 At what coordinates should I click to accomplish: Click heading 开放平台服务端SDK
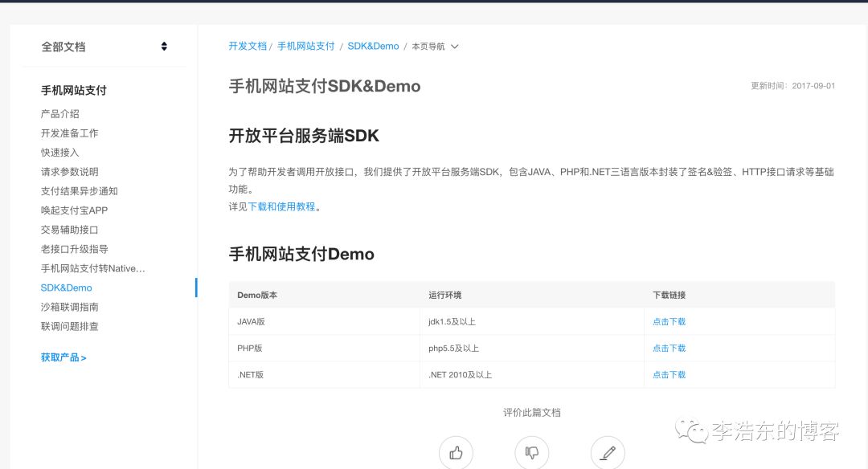[304, 136]
